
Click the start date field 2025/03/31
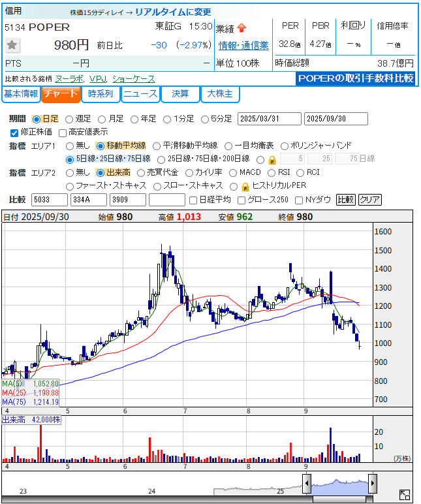tap(269, 119)
